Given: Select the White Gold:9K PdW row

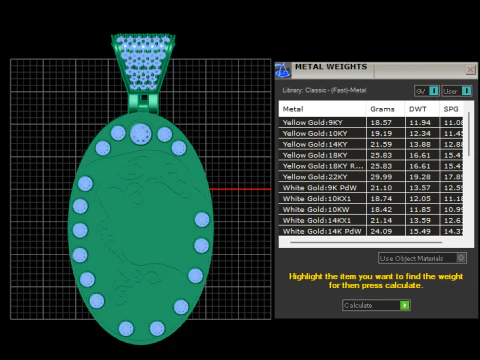Looking at the screenshot, I should point(371,188).
